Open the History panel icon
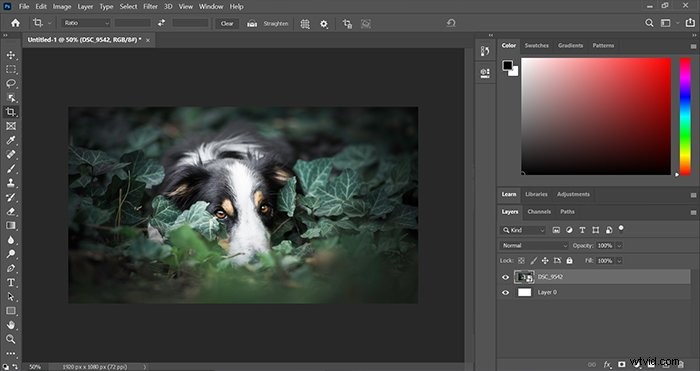This screenshot has height=371, width=700. pos(485,51)
